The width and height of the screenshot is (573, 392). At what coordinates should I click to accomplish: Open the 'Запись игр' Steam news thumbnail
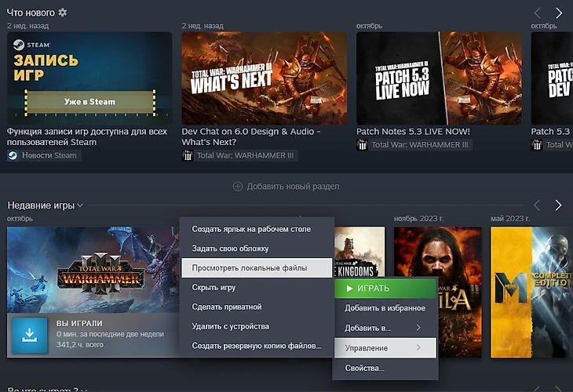point(89,78)
